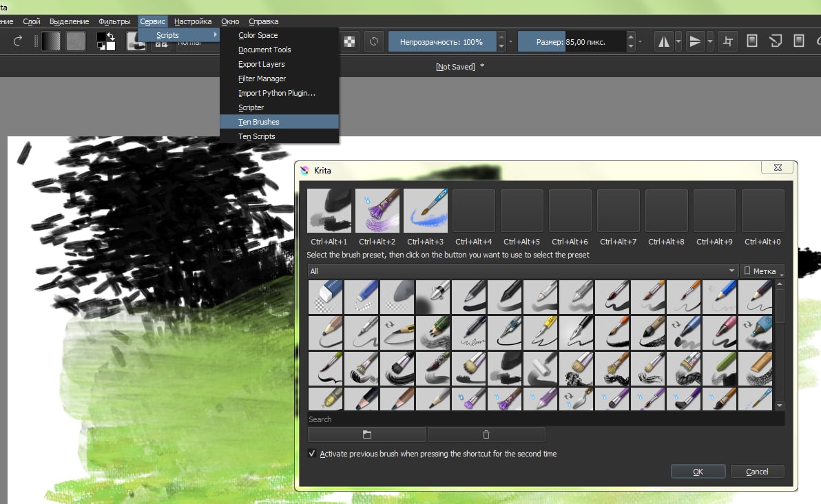821x504 pixels.
Task: Open the Настройка menu
Action: click(x=193, y=21)
